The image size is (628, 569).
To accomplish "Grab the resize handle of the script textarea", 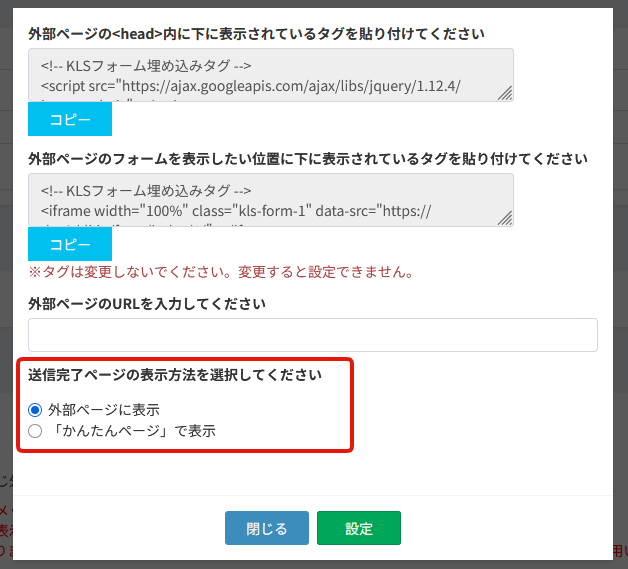I will (505, 93).
